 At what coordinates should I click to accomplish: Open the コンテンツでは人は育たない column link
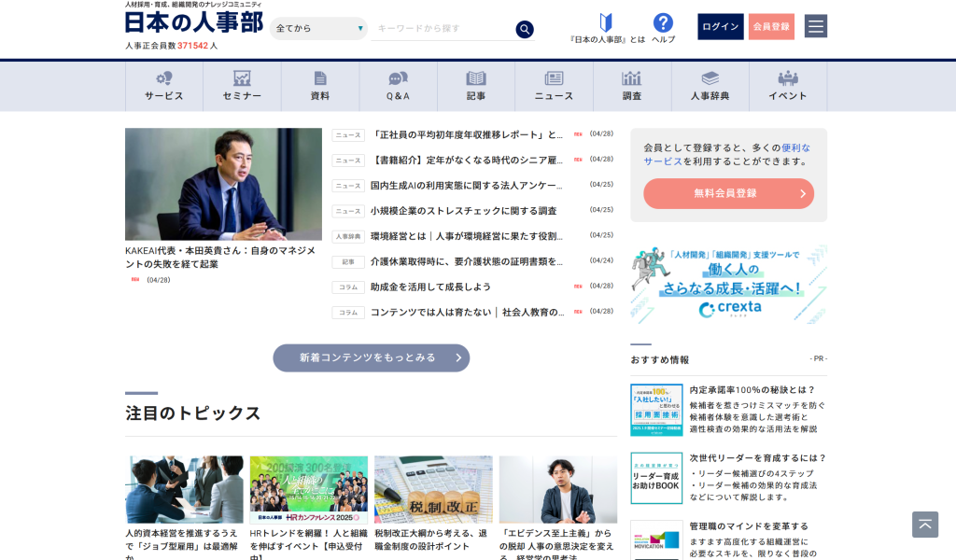[x=467, y=312]
